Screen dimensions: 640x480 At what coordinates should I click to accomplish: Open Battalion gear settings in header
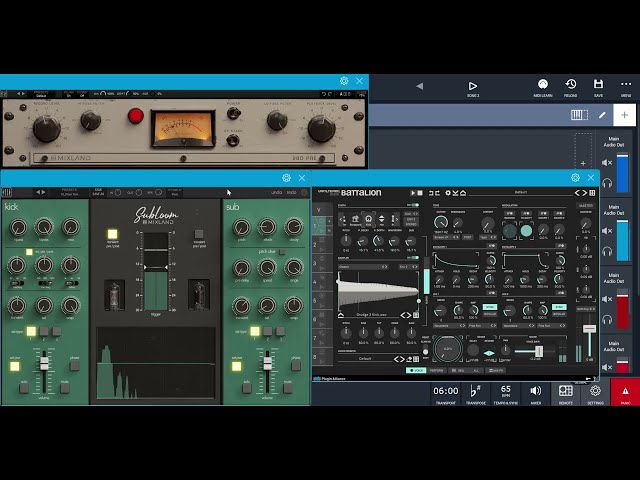[x=448, y=193]
